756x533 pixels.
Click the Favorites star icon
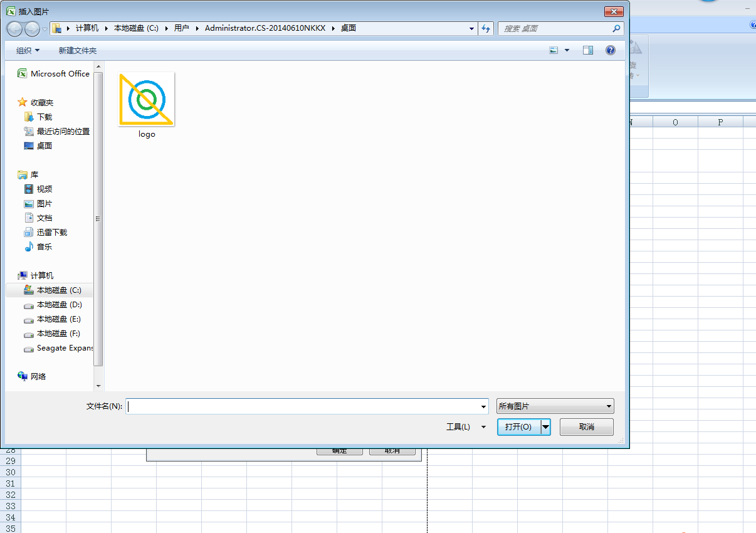23,102
